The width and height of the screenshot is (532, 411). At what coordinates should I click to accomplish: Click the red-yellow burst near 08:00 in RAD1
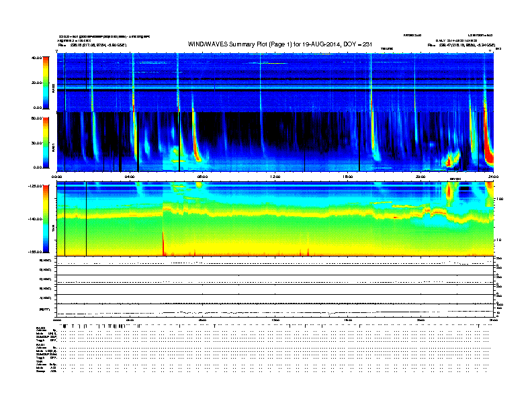pyautogui.click(x=196, y=142)
